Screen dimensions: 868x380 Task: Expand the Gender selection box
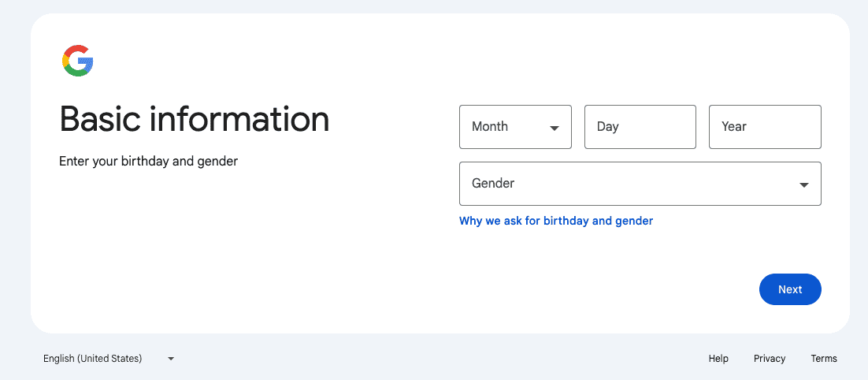pyautogui.click(x=640, y=184)
